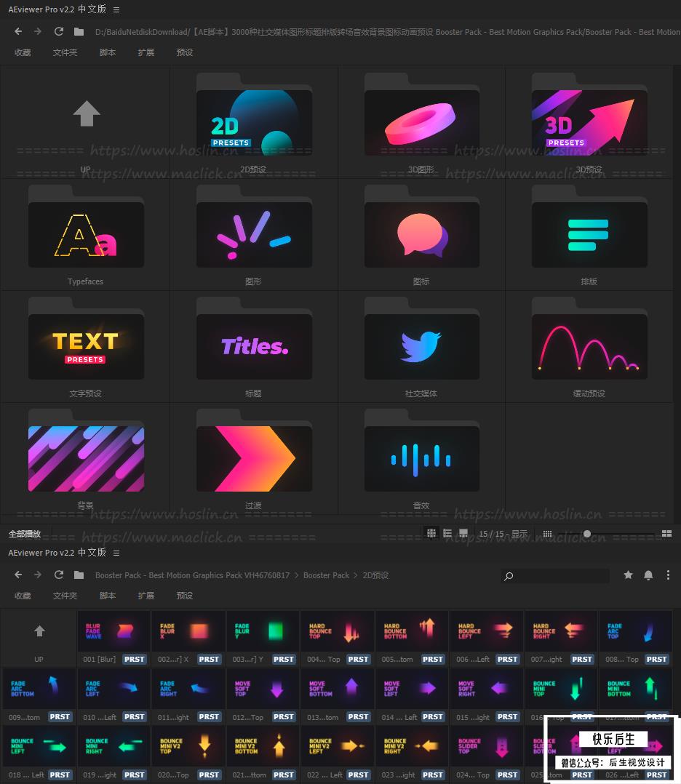Select the Move Soft Left preset thumbnail

(413, 689)
